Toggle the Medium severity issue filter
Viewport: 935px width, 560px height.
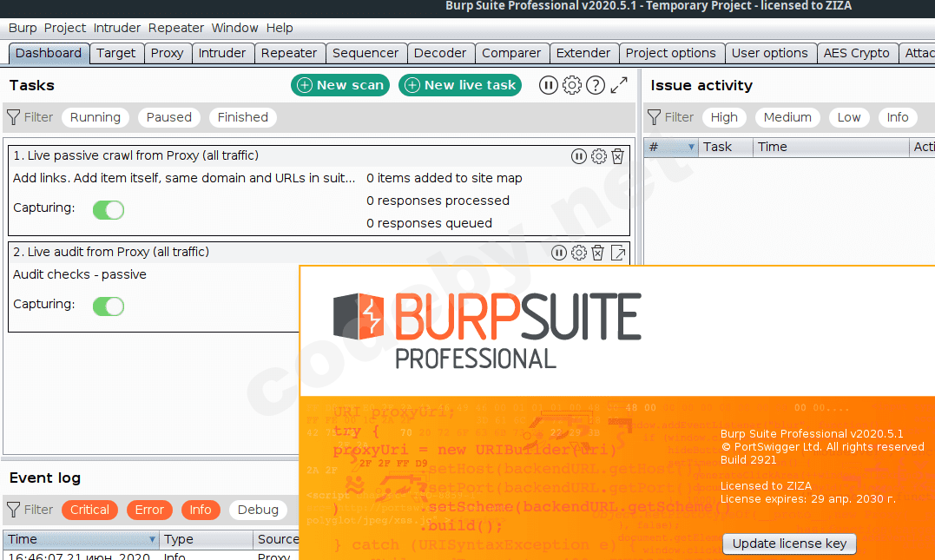coord(787,117)
